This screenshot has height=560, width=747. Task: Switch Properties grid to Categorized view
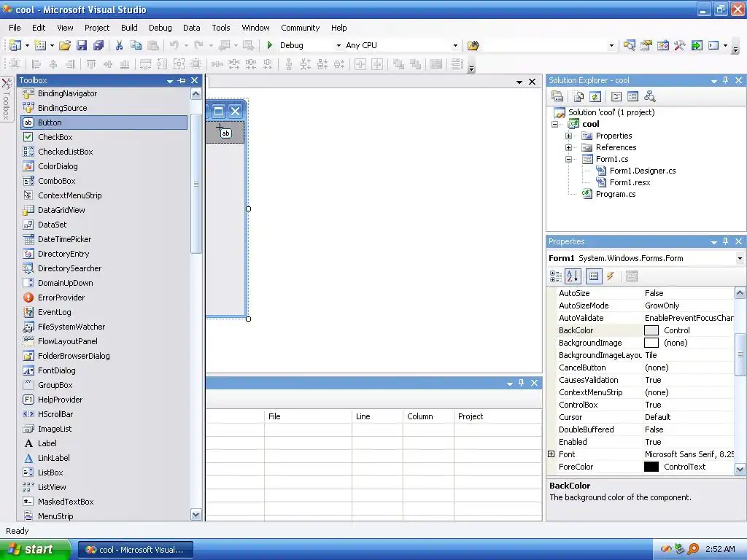tap(555, 276)
